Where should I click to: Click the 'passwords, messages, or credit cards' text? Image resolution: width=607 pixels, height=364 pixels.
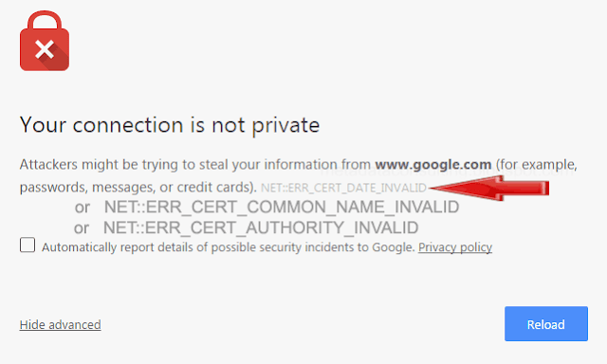pyautogui.click(x=138, y=188)
